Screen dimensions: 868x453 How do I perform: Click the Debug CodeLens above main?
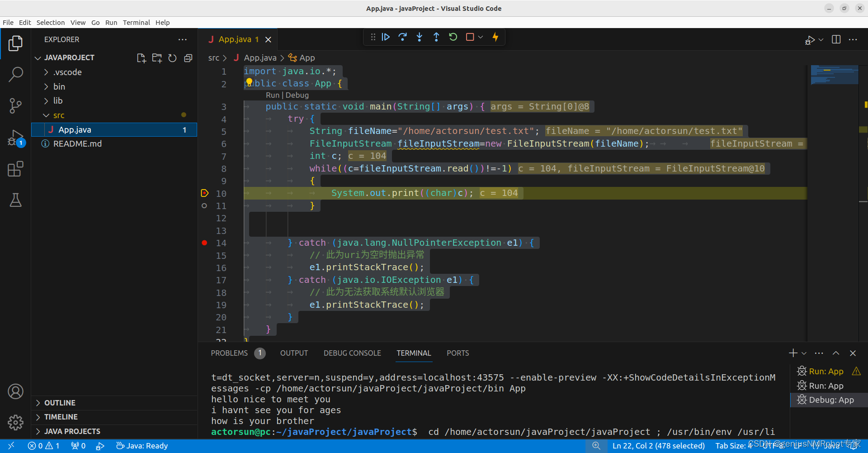(x=297, y=95)
